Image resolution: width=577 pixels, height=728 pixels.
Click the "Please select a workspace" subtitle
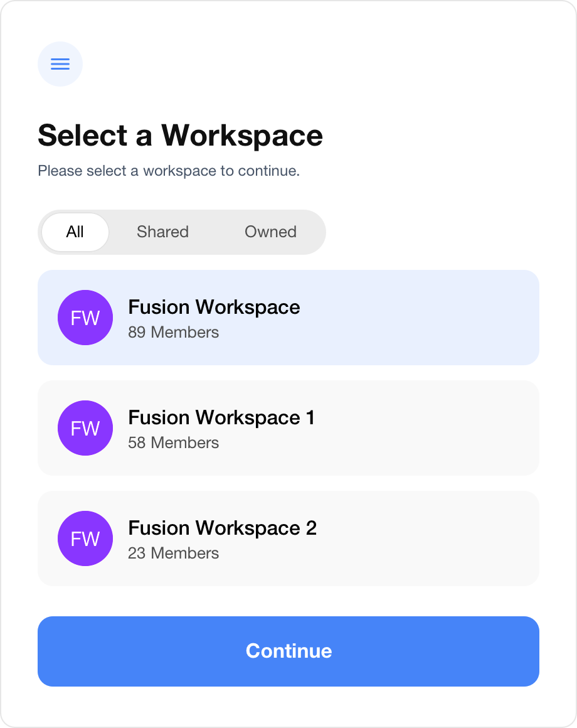pos(169,171)
